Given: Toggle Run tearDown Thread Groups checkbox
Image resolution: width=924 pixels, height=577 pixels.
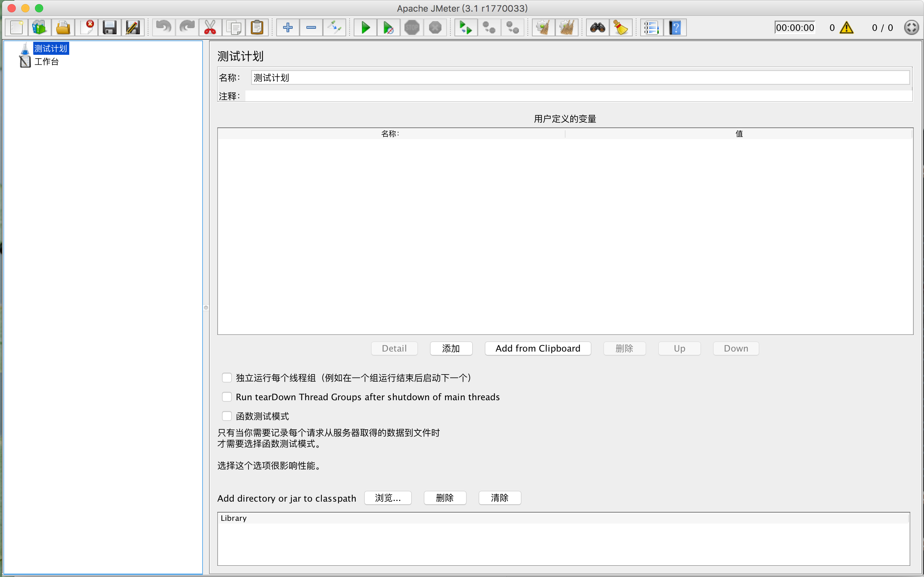Looking at the screenshot, I should [227, 397].
